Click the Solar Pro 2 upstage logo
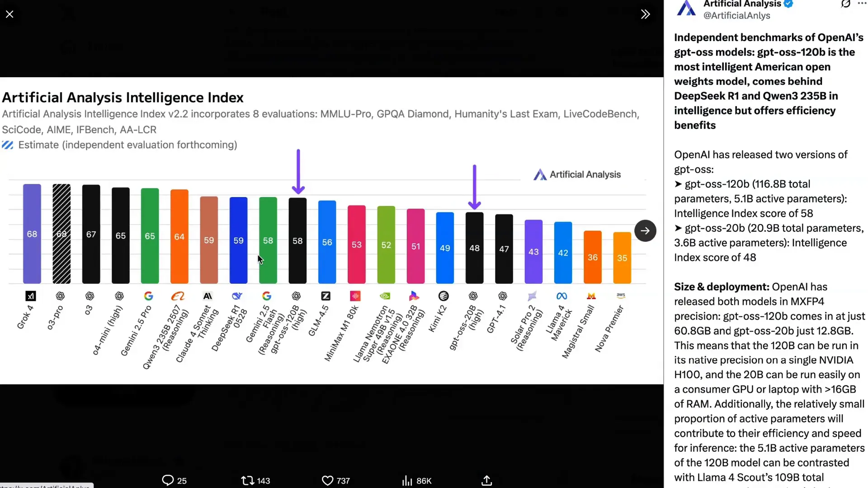The image size is (868, 488). 532,296
